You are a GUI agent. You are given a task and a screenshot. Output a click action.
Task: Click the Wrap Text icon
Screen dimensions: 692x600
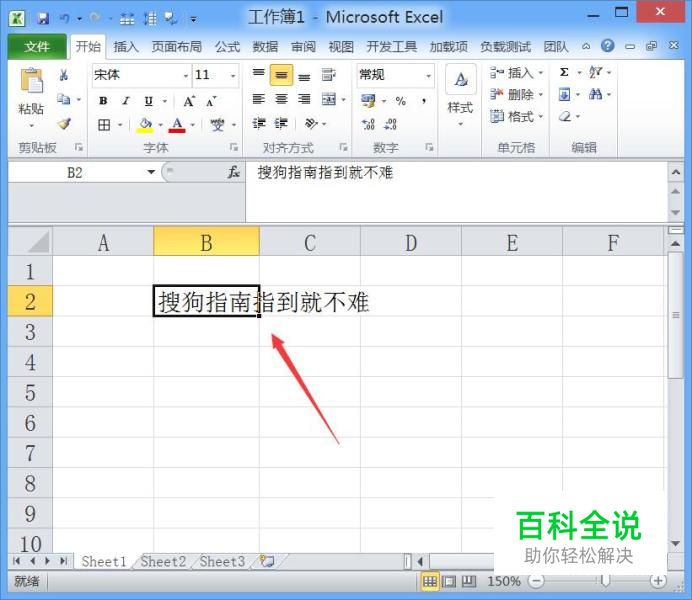point(328,75)
